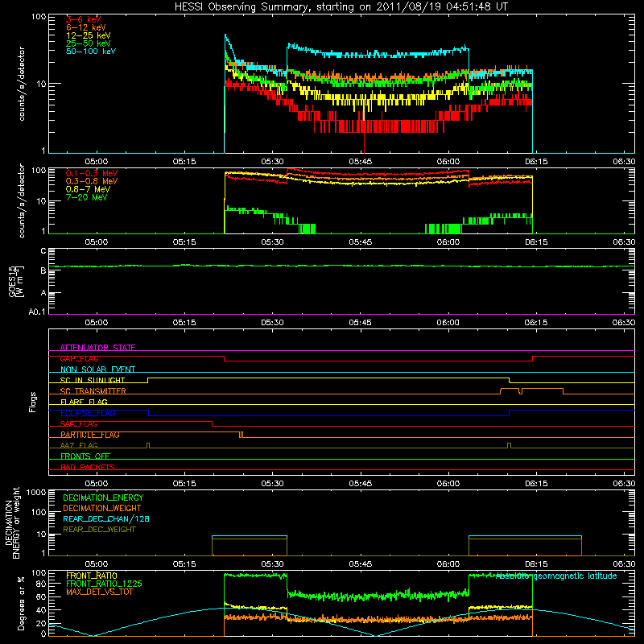This screenshot has width=644, height=644.
Task: Select the FRONTS_OFF flag label
Action: coord(85,456)
